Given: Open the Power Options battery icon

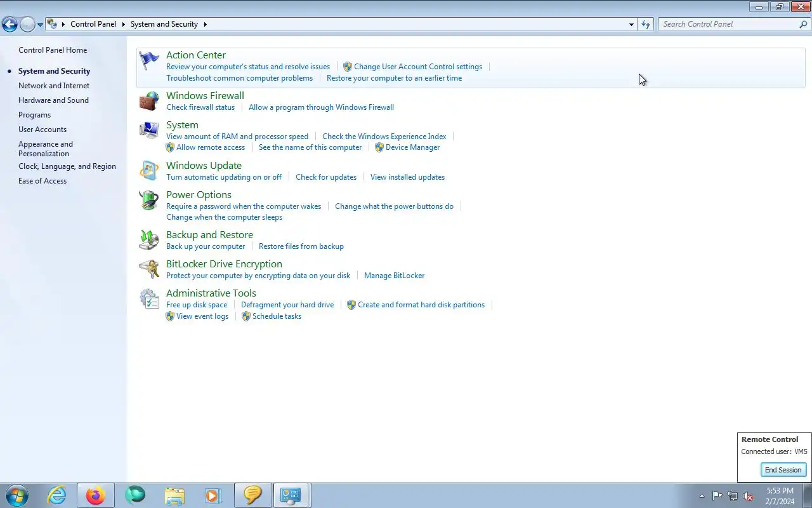Looking at the screenshot, I should point(149,200).
